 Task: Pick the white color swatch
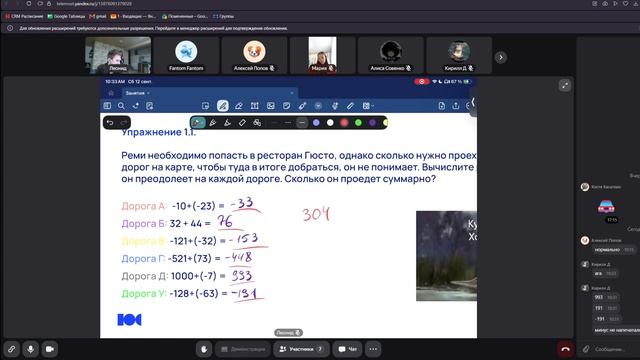[x=330, y=122]
